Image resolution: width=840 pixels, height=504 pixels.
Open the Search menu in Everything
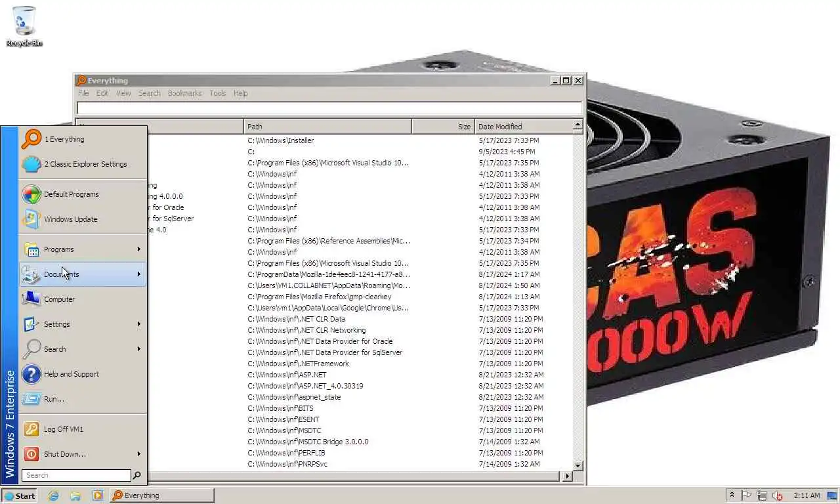(149, 93)
